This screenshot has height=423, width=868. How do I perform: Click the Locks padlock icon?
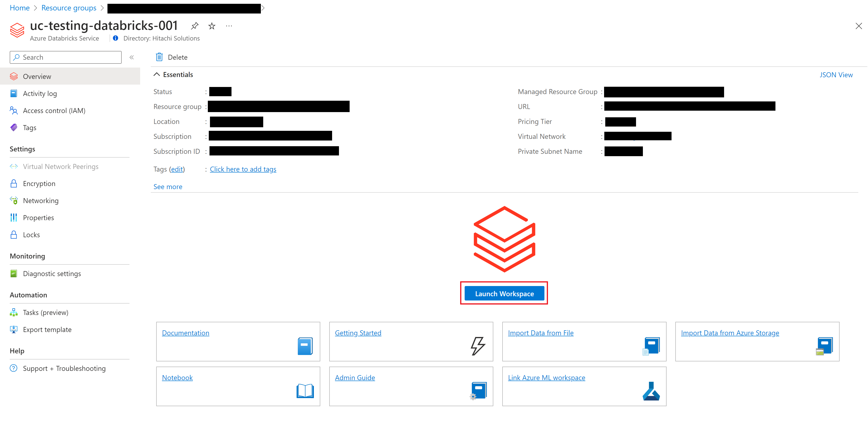pos(14,235)
